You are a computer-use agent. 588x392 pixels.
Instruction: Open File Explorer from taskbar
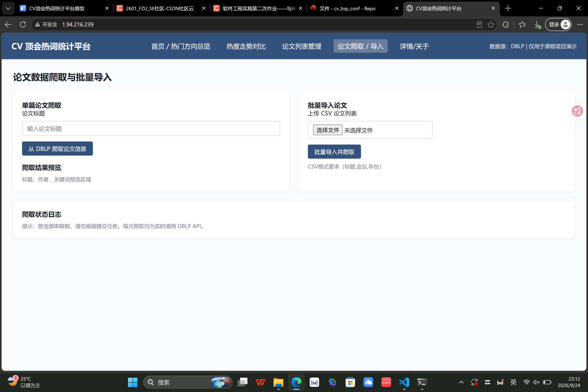pyautogui.click(x=278, y=382)
